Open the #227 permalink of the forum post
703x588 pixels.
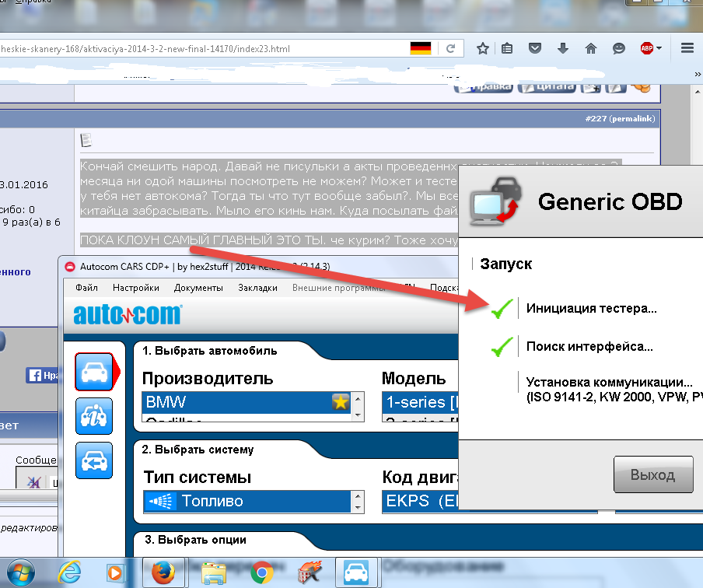619,118
